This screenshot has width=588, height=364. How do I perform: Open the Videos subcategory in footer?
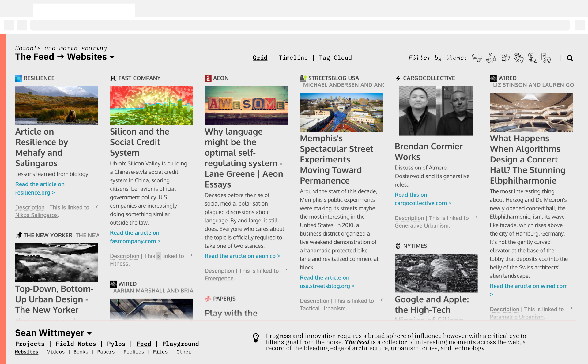click(x=56, y=352)
